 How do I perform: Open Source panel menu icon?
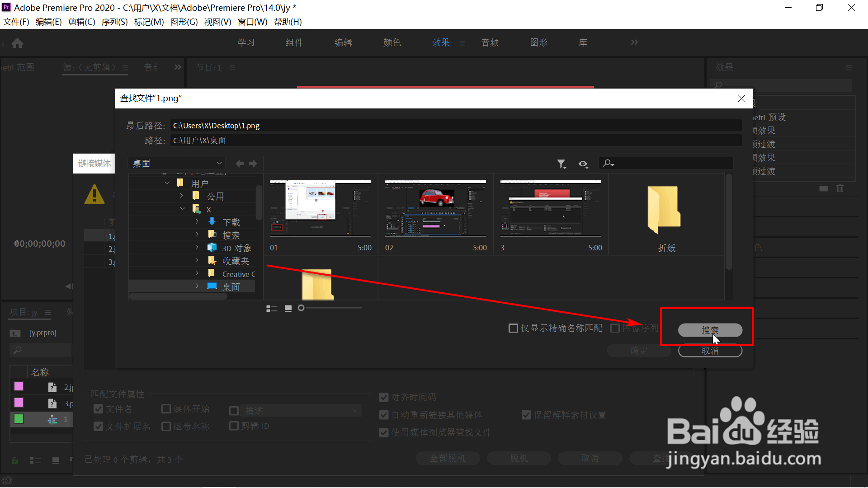125,68
